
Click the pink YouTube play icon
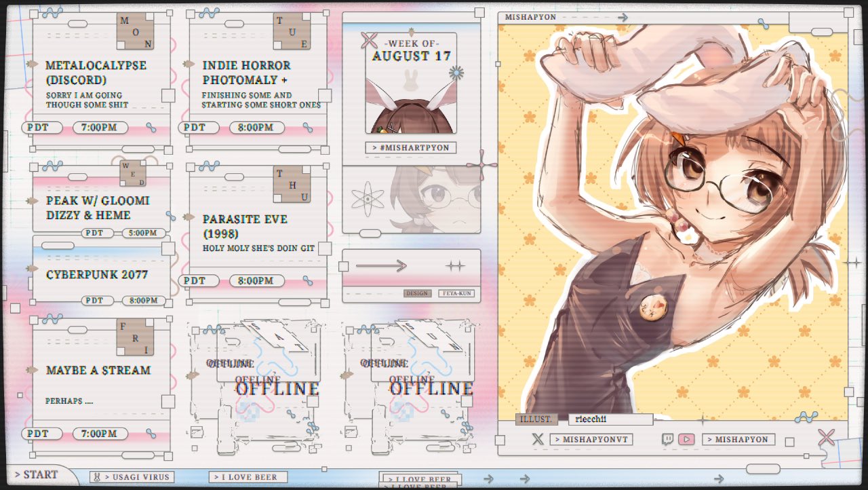coord(686,439)
